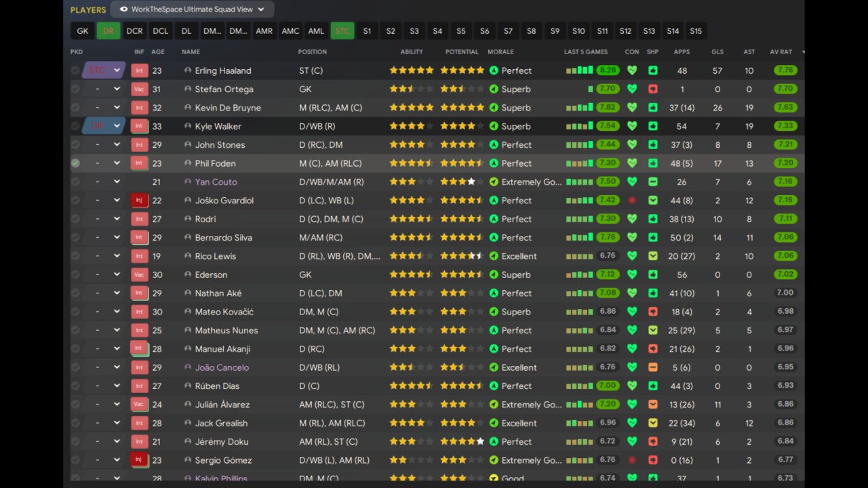The width and height of the screenshot is (868, 488).
Task: Select Yan Couto's row checkbox
Action: point(75,182)
